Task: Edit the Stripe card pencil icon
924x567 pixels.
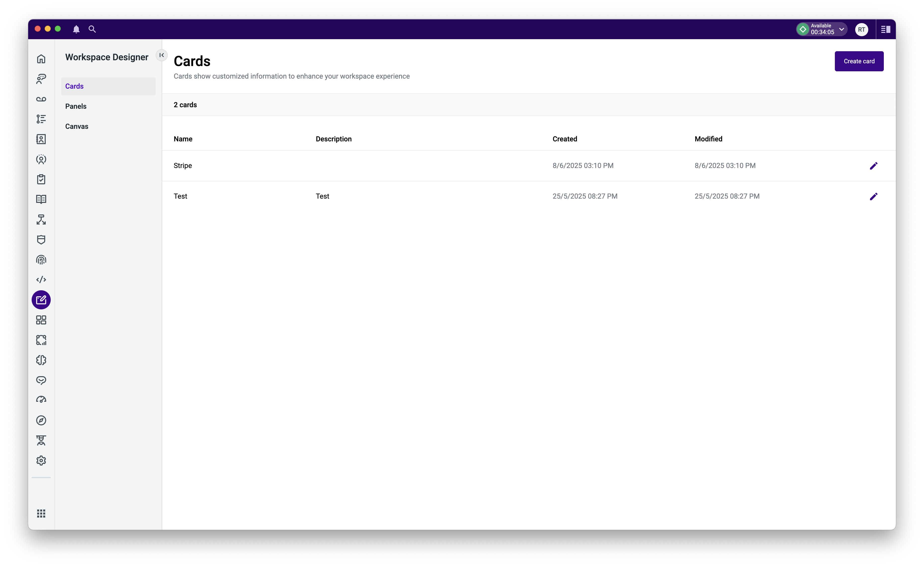Action: click(874, 166)
